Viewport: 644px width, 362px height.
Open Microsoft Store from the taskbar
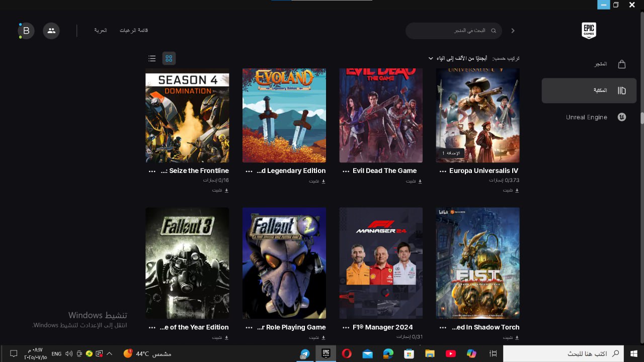[409, 353]
